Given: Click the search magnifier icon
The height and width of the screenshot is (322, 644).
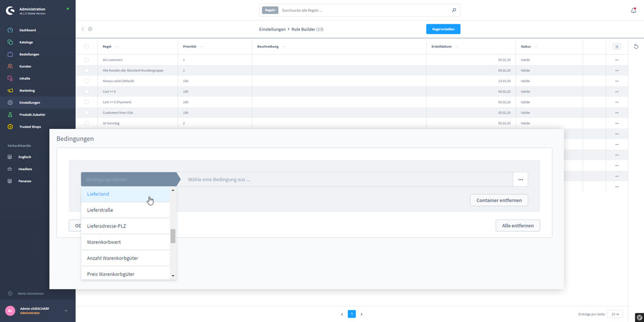Looking at the screenshot, I should [x=453, y=10].
